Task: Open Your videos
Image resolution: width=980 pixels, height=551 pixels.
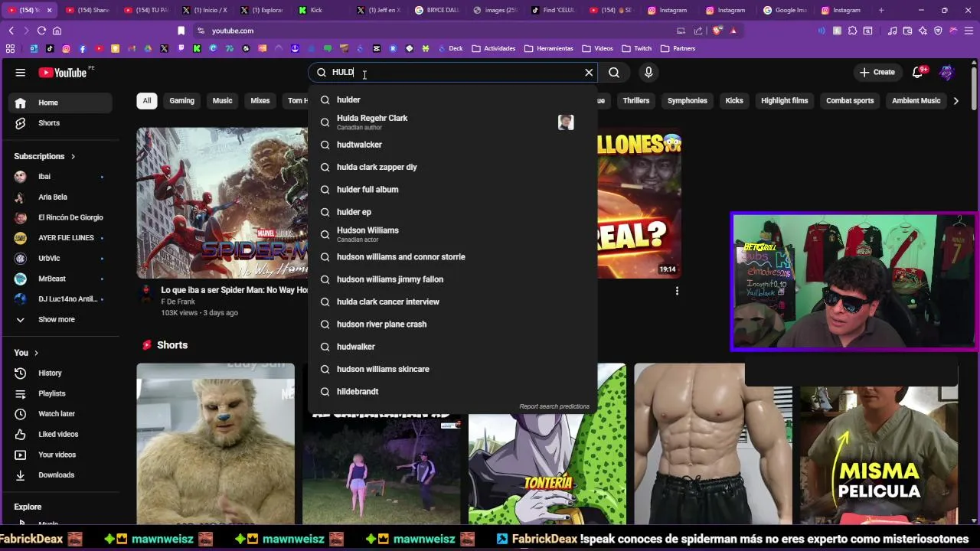Action: 61,455
